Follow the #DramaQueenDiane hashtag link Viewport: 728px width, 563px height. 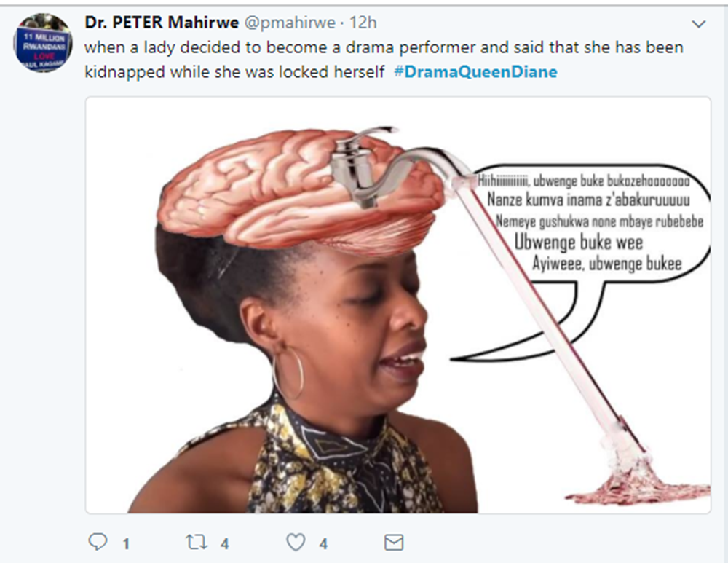476,72
